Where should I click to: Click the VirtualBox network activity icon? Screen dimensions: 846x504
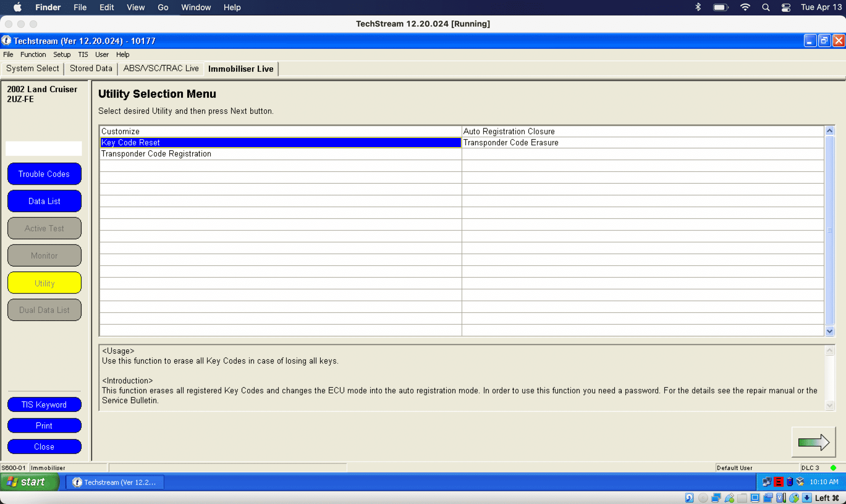[x=716, y=498]
